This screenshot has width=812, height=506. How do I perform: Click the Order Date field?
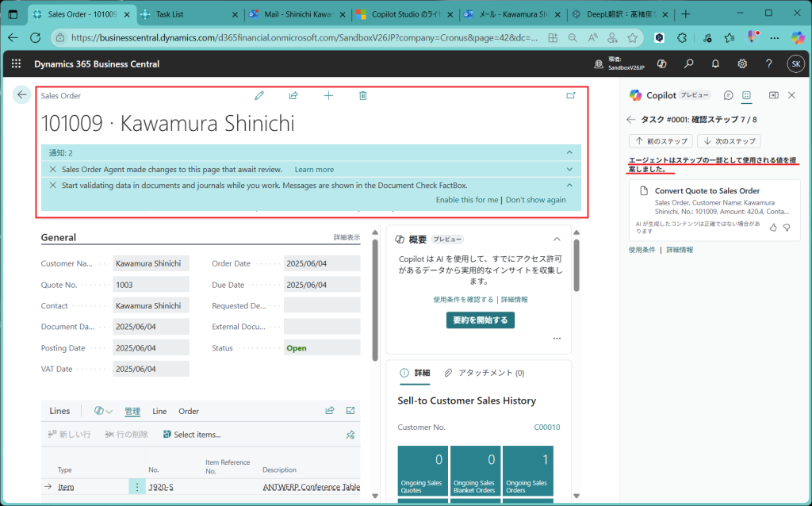[x=322, y=263]
